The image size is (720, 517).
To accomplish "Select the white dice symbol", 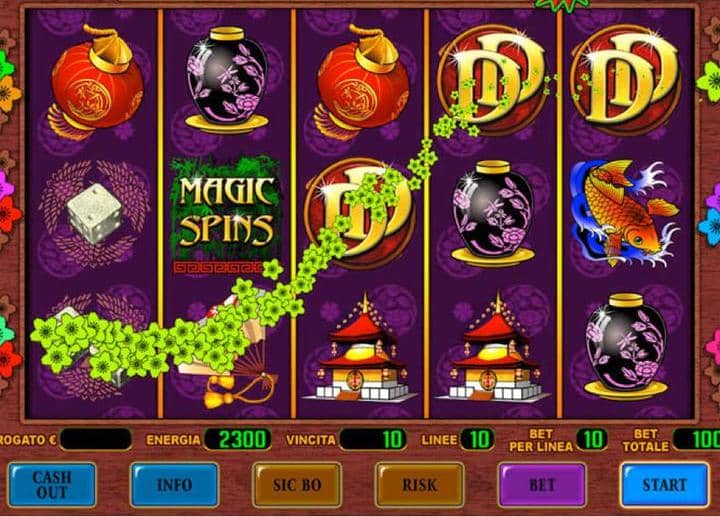I will [95, 213].
